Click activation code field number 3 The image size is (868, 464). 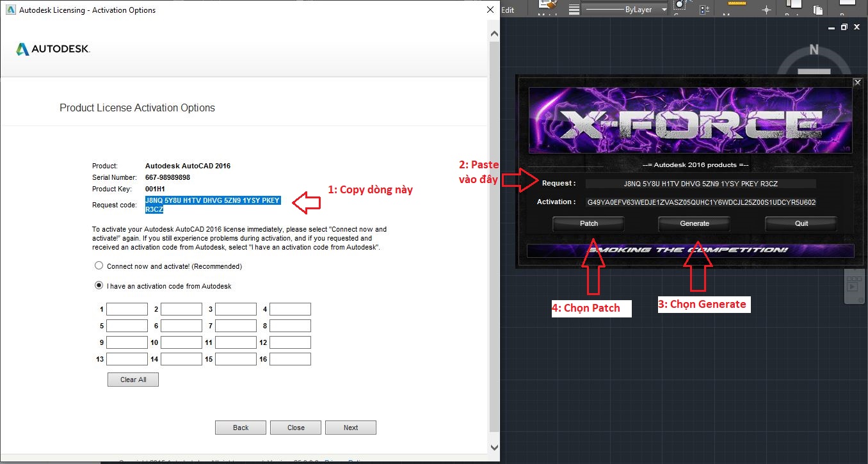click(x=236, y=309)
